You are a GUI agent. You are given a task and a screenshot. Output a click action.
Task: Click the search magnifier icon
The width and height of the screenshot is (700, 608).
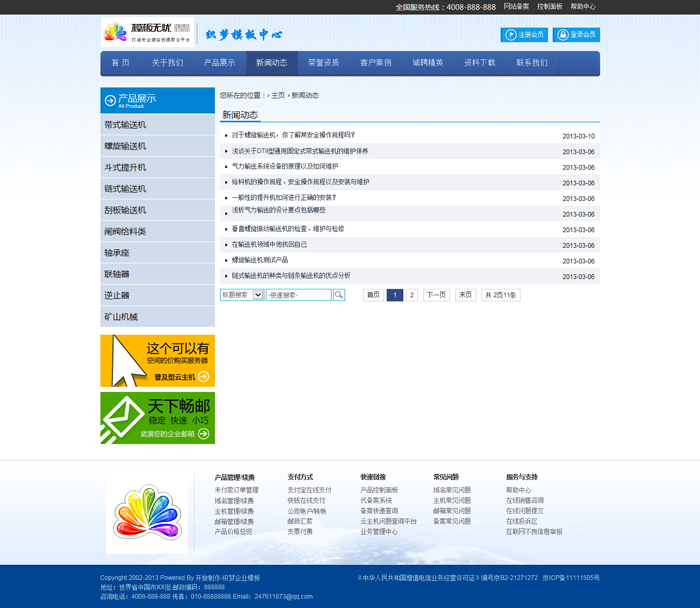coord(339,295)
